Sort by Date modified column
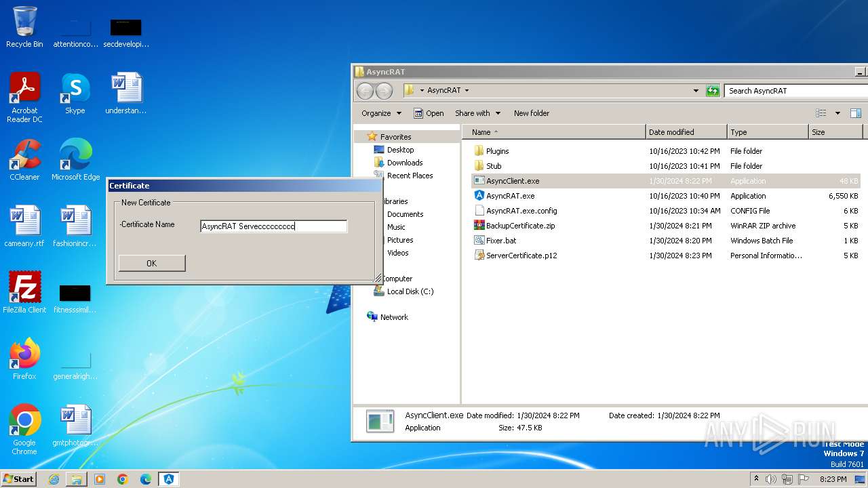This screenshot has height=488, width=868. coord(686,132)
